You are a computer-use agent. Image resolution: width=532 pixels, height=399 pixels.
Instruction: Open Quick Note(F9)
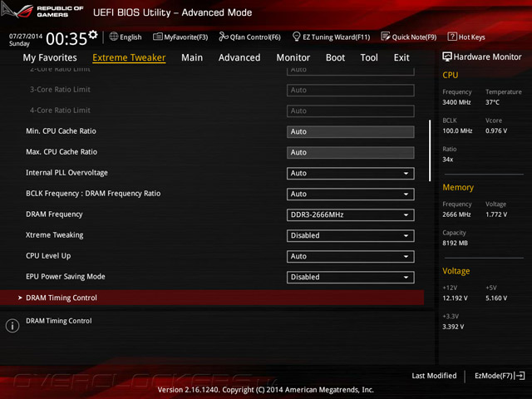click(409, 37)
